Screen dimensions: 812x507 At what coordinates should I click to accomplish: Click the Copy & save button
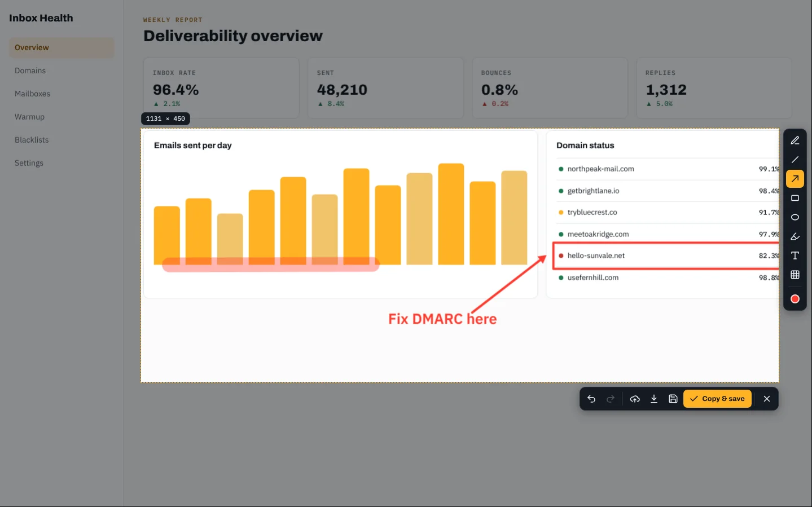tap(717, 399)
